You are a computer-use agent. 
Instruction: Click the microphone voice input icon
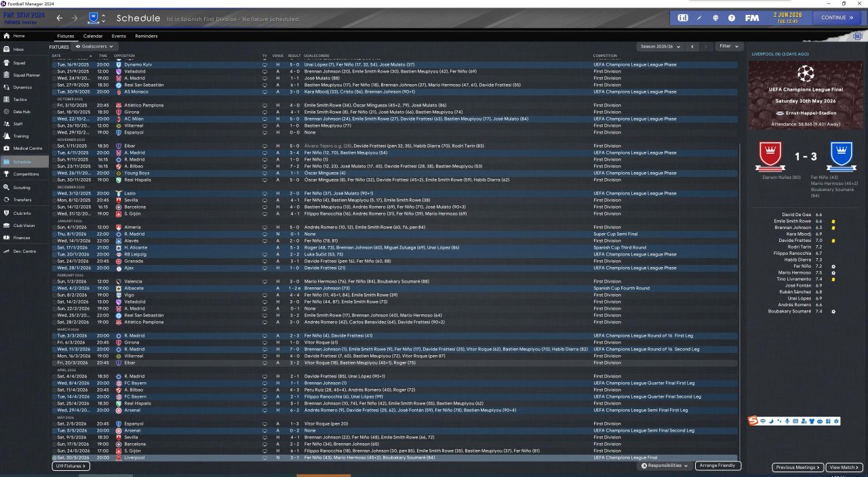(x=787, y=421)
